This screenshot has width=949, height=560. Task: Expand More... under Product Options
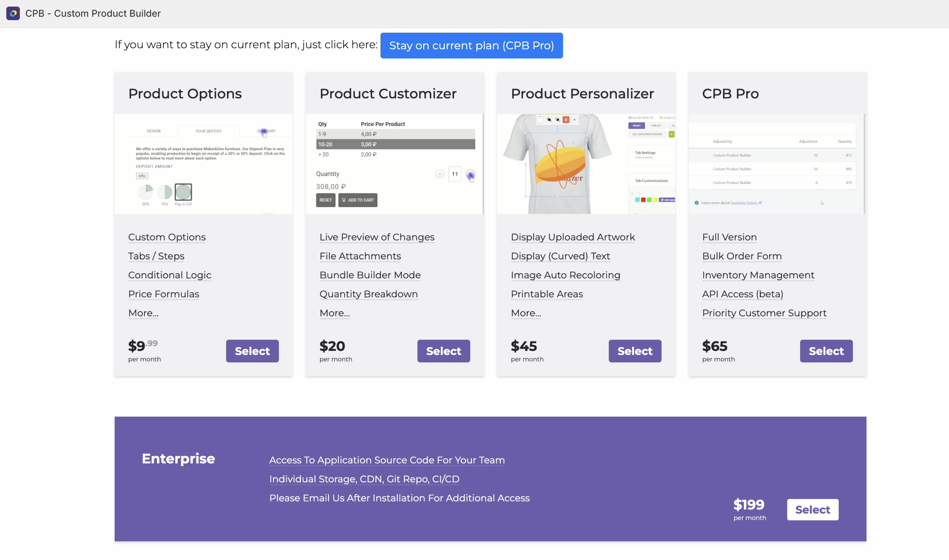click(x=143, y=313)
